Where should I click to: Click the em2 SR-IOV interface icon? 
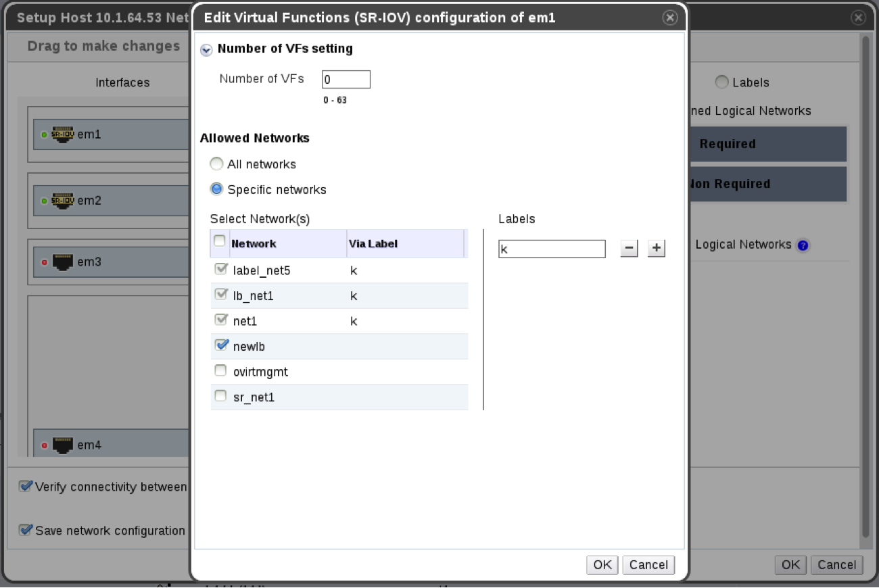click(63, 200)
